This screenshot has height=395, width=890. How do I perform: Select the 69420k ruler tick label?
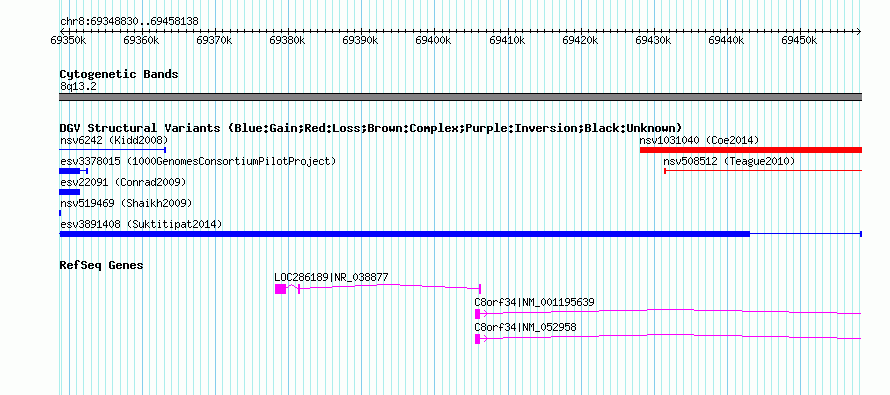click(x=581, y=40)
